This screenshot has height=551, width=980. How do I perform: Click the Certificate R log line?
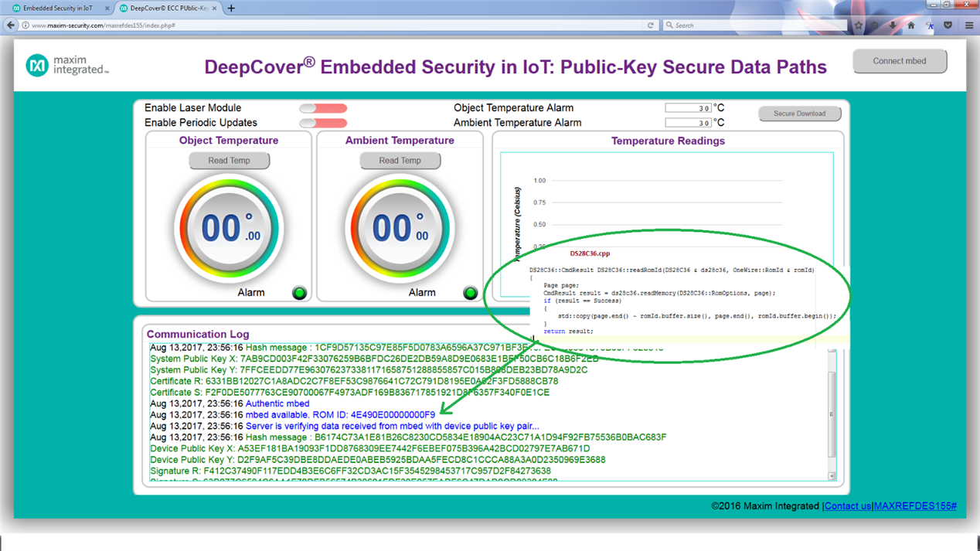(354, 381)
